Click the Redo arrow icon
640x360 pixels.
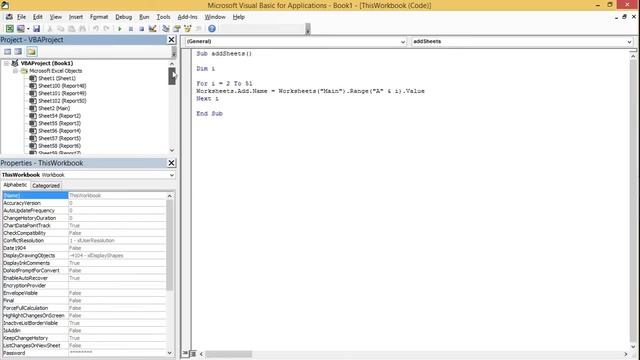106,29
